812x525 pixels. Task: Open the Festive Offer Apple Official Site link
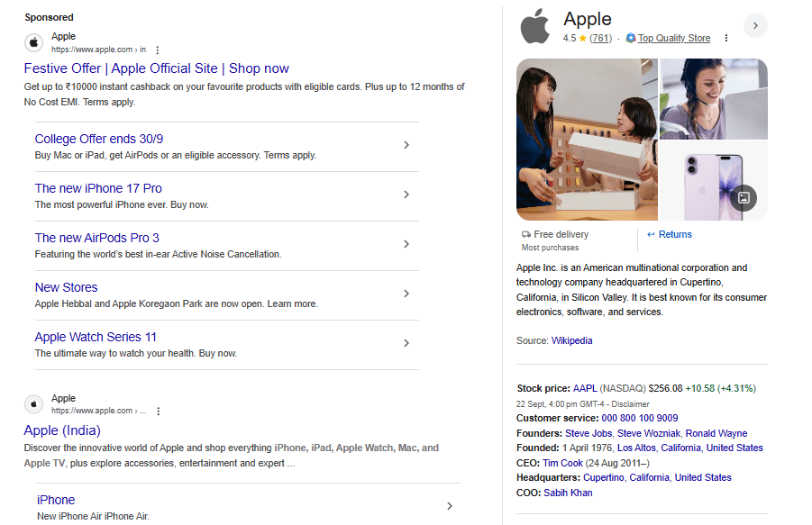pos(156,68)
